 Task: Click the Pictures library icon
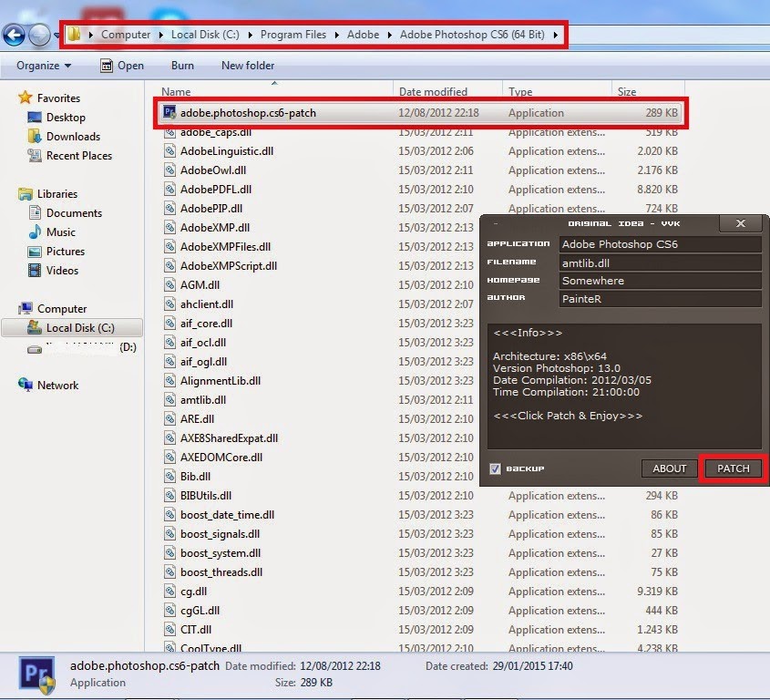pyautogui.click(x=35, y=251)
